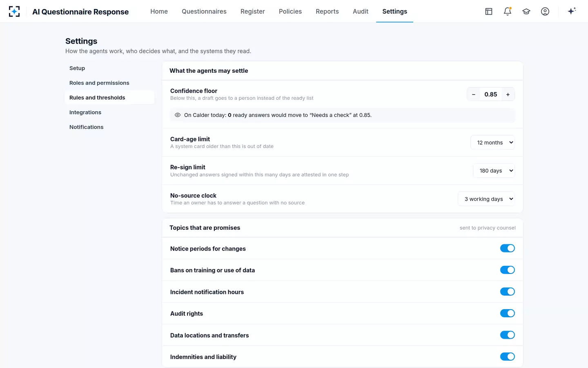Toggle Data locations and transfers
This screenshot has height=368, width=588.
coord(508,335)
